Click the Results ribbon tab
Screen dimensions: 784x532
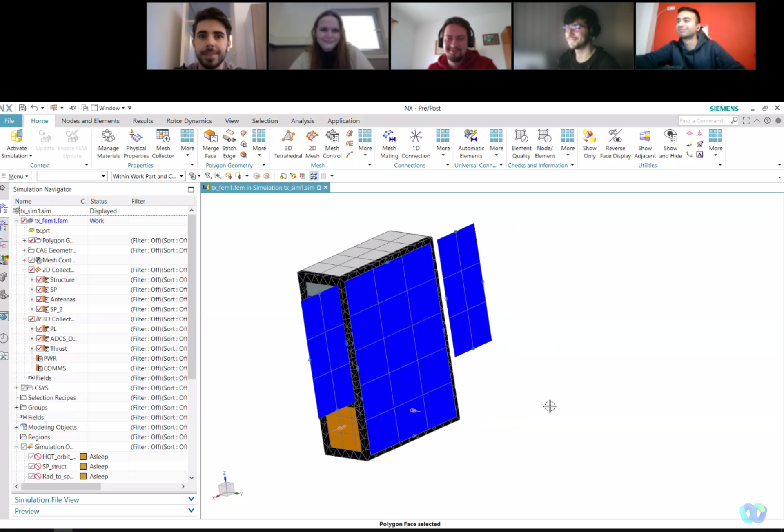click(143, 120)
